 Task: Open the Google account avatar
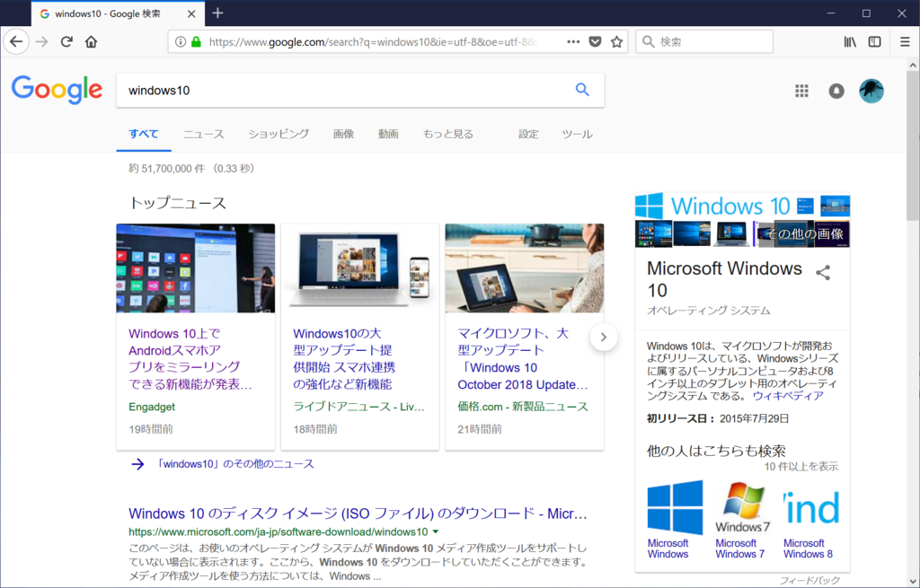(x=871, y=91)
